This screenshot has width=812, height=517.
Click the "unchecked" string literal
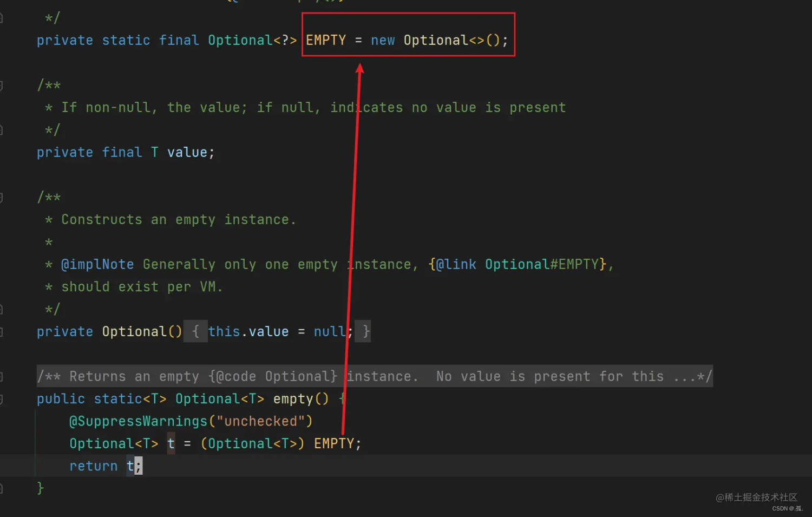pos(261,421)
